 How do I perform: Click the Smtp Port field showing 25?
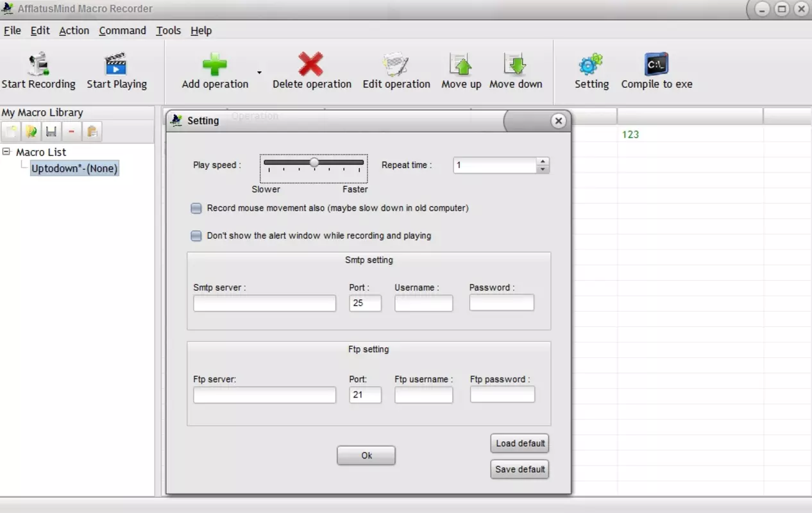tap(366, 303)
